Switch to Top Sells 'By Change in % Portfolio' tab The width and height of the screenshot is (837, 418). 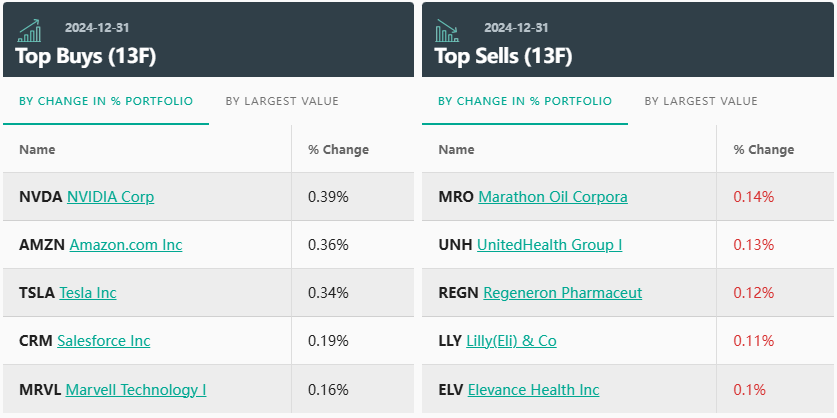(525, 101)
